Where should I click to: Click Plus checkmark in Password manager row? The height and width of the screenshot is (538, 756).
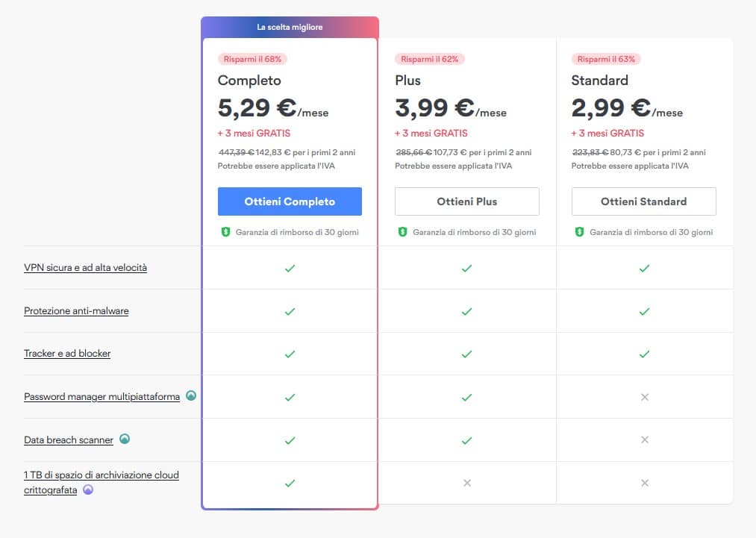click(466, 397)
